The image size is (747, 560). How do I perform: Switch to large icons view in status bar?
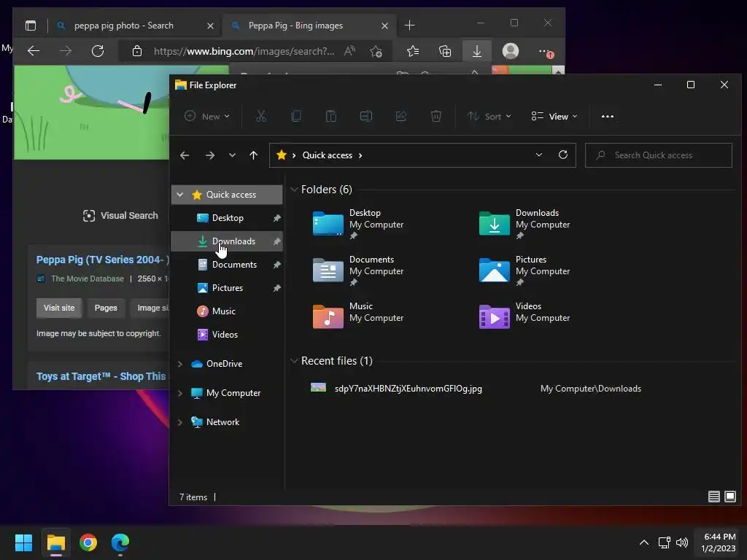tap(729, 497)
